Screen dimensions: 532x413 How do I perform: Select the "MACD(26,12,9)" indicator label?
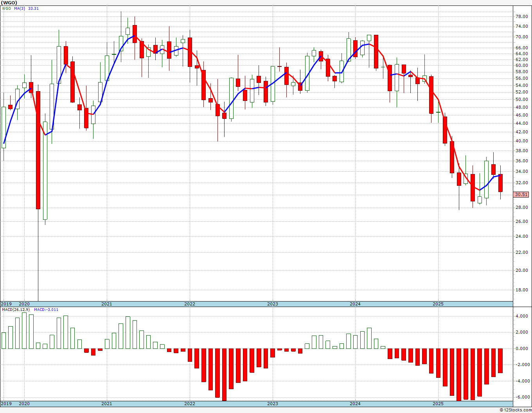click(15, 310)
